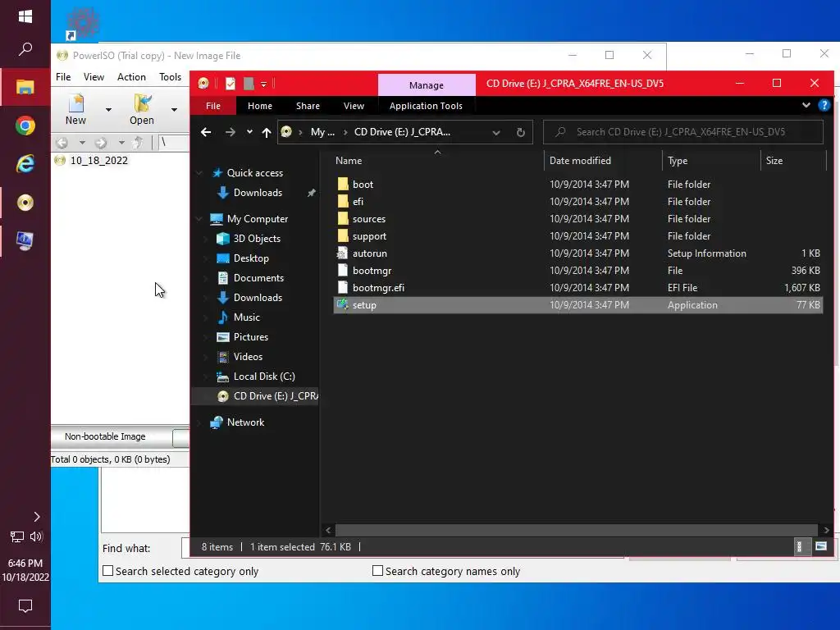Switch to details view layout icon

(799, 546)
